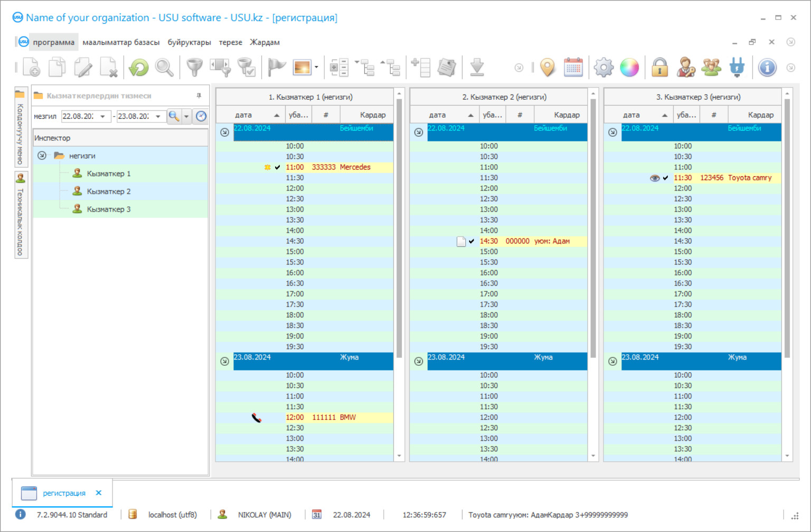This screenshot has width=811, height=532.
Task: Toggle eye icon on Toyota camry entry
Action: tap(655, 178)
